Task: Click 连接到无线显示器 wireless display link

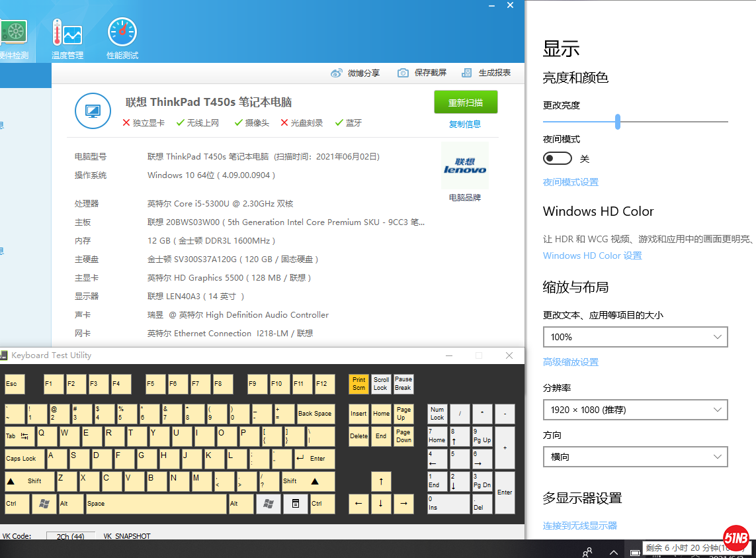Action: [x=580, y=526]
